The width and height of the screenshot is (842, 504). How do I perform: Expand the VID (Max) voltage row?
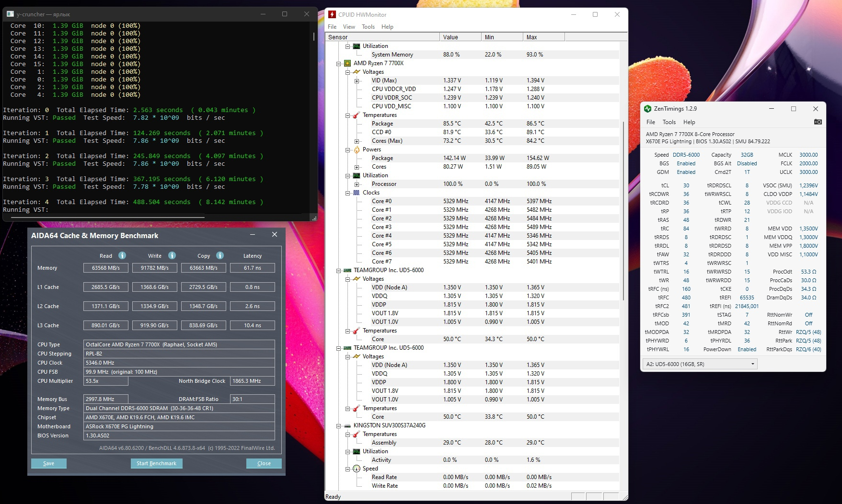click(x=357, y=80)
